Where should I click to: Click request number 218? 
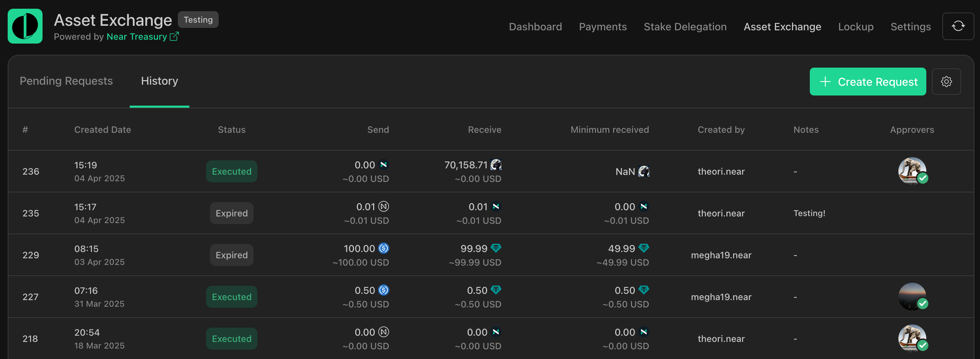click(30, 339)
